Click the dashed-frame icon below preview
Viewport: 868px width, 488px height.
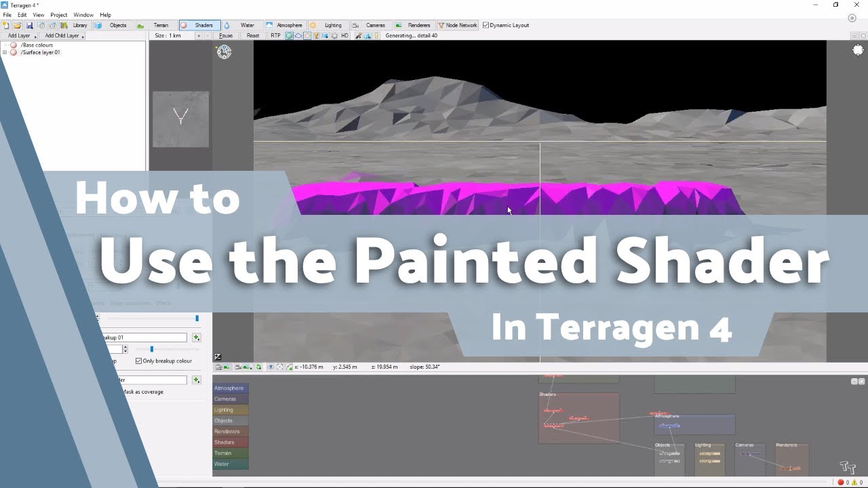click(279, 367)
